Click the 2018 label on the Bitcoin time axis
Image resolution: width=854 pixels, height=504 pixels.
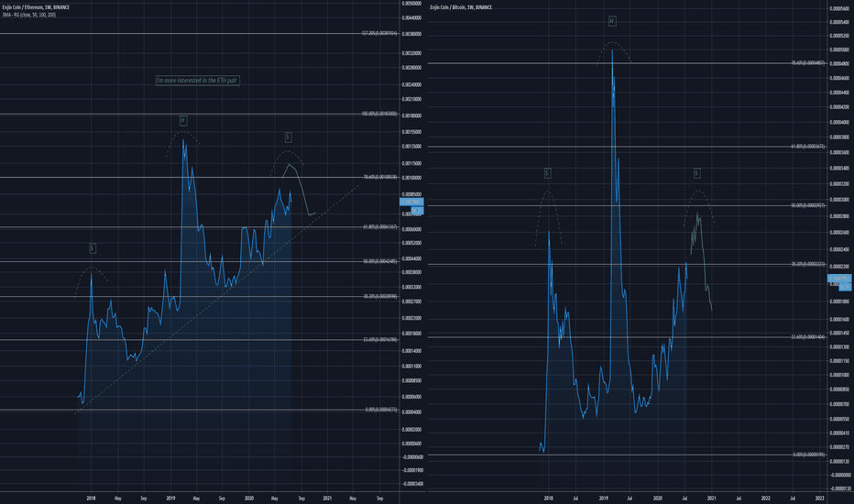[x=549, y=498]
